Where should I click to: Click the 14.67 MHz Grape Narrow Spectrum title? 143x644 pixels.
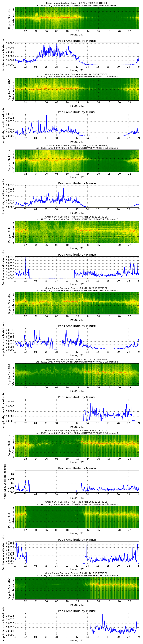77,359
